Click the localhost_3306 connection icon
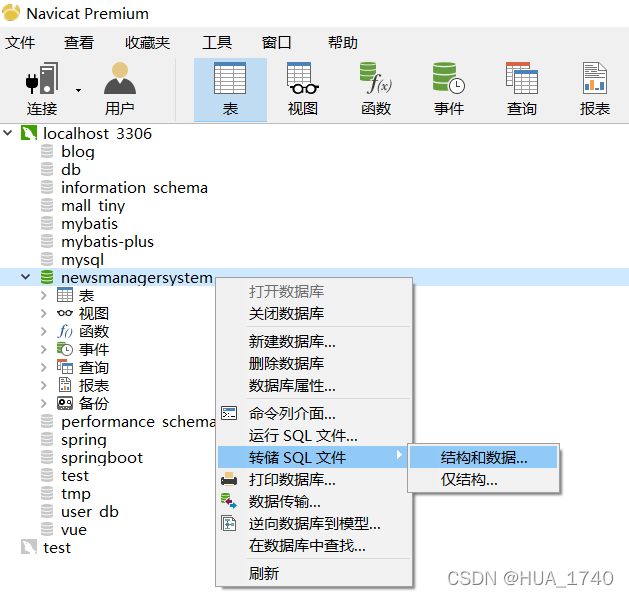629x597 pixels. tap(29, 133)
